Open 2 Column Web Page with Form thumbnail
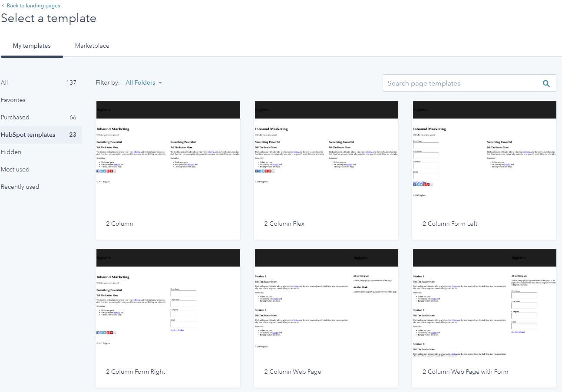This screenshot has width=562, height=392. 484,303
